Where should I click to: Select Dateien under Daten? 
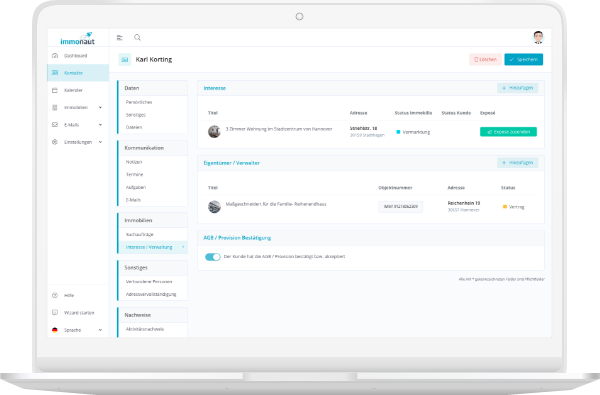[134, 127]
